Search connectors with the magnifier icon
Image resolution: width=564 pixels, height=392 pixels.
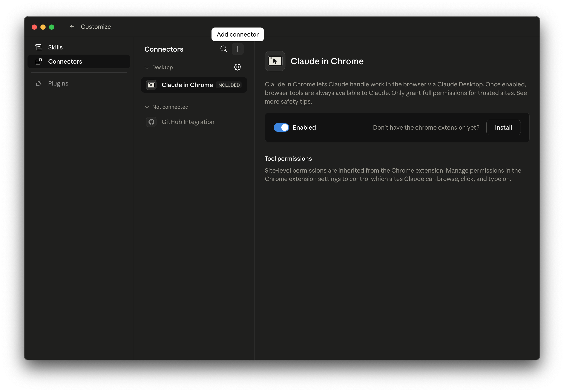pos(224,49)
